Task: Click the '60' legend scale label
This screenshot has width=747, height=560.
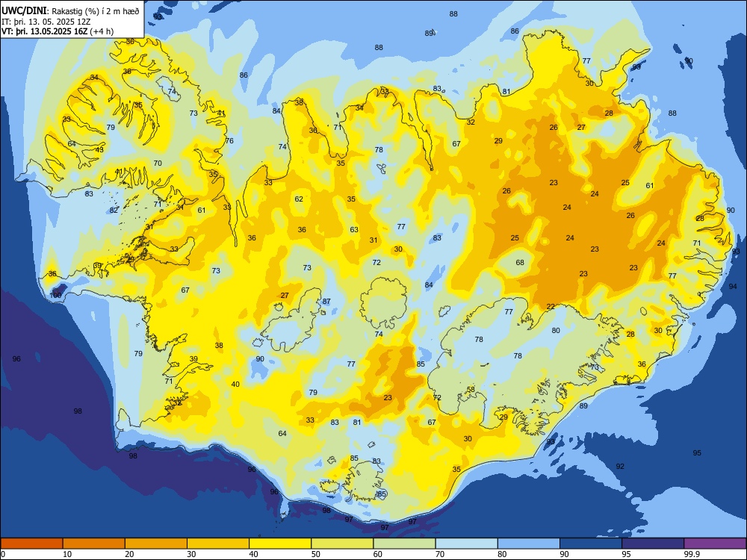Action: pos(378,554)
